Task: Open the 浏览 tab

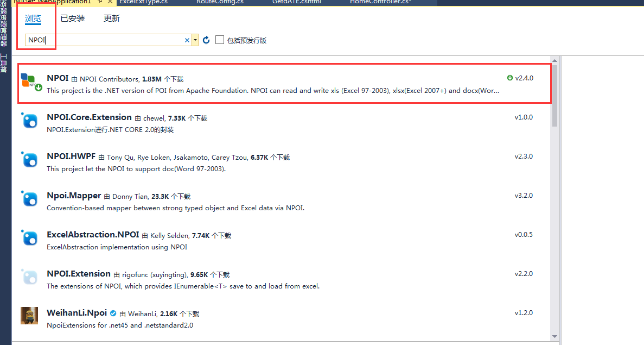Action: point(33,18)
